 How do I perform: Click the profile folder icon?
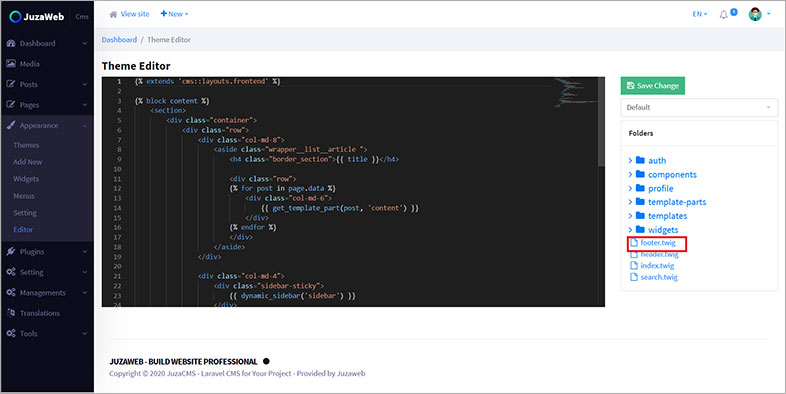pos(640,188)
